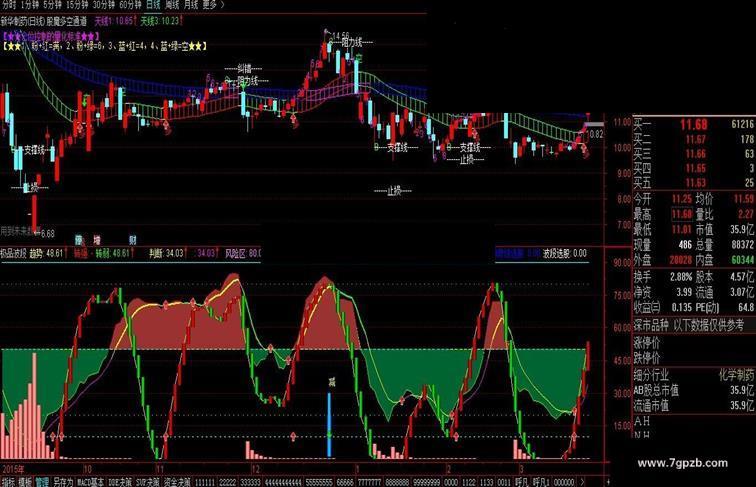Click the 细分行业 化学制药 row
This screenshot has width=756, height=487.
(x=694, y=375)
